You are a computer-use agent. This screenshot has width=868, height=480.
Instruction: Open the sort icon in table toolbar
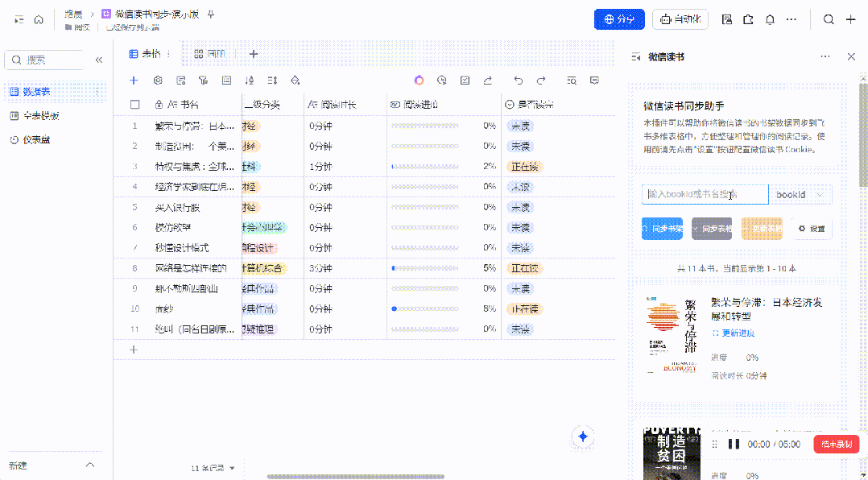coord(249,81)
